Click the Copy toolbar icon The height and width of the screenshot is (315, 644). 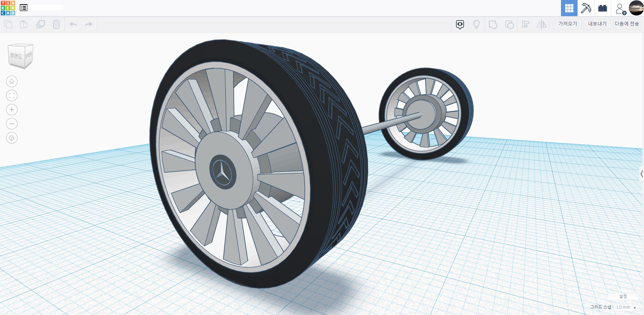(8, 24)
